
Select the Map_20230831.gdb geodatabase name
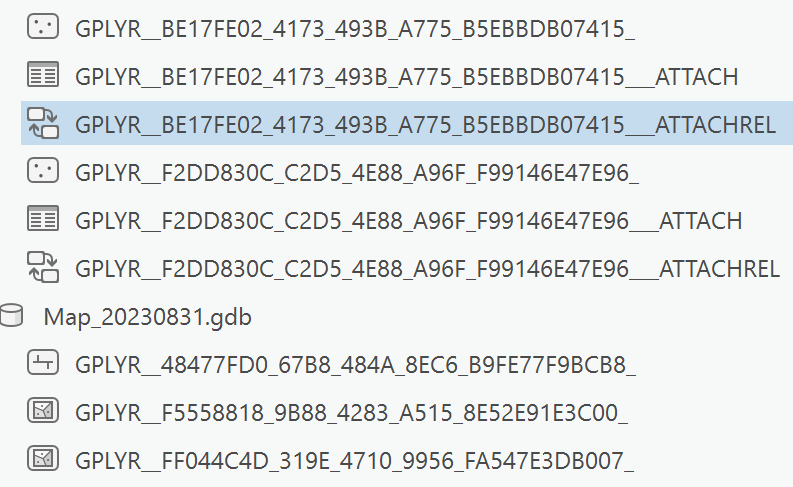pos(148,317)
